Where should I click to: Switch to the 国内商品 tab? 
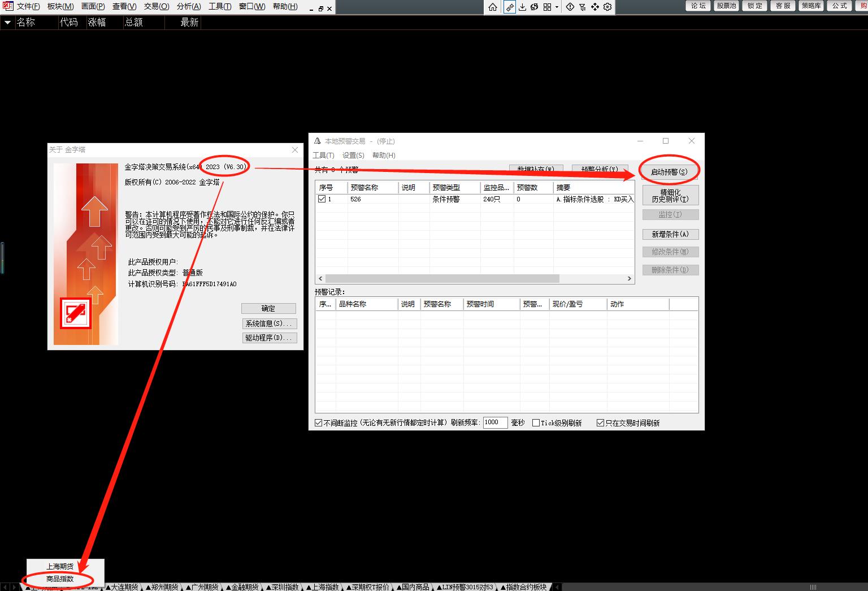[413, 587]
